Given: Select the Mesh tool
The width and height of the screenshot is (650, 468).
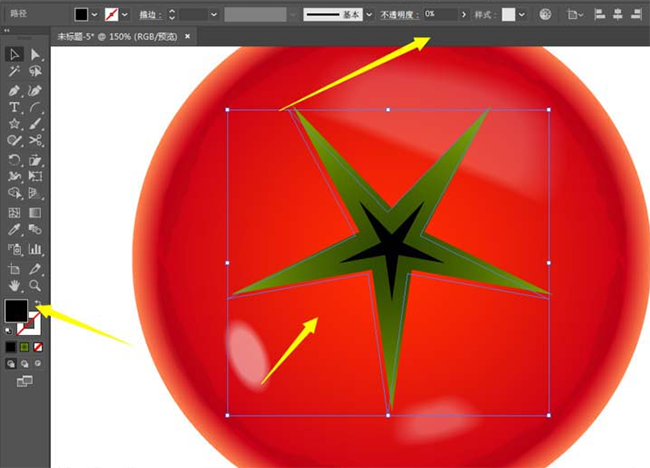Looking at the screenshot, I should pyautogui.click(x=14, y=213).
